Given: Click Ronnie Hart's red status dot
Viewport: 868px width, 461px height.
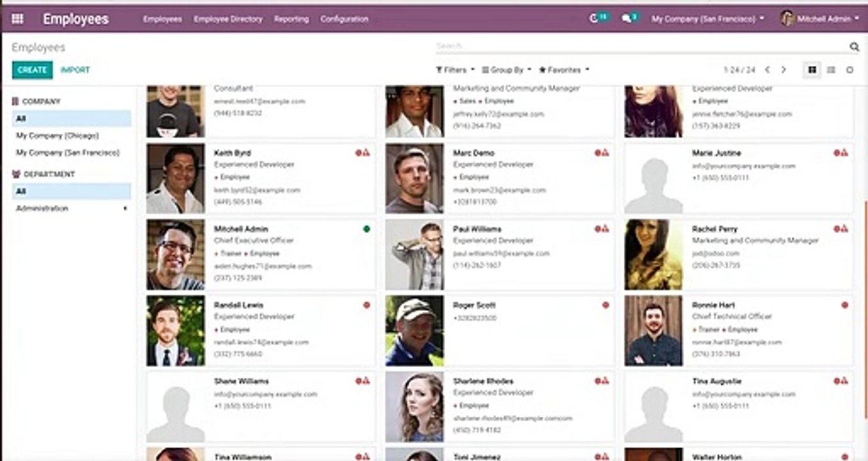Looking at the screenshot, I should [x=844, y=305].
